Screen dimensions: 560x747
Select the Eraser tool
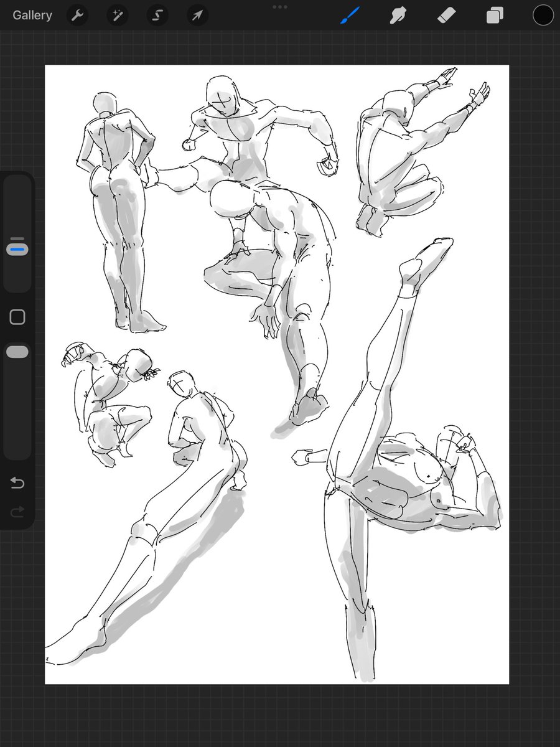(447, 16)
